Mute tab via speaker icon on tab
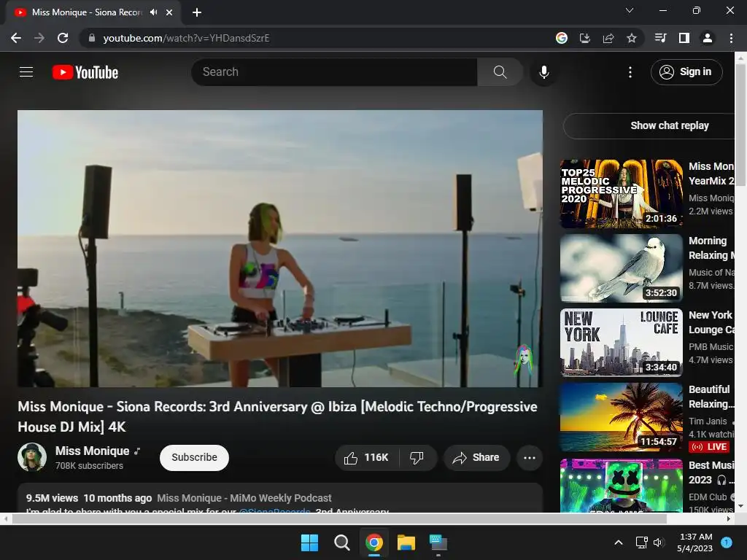Viewport: 747px width, 560px height. (x=153, y=12)
